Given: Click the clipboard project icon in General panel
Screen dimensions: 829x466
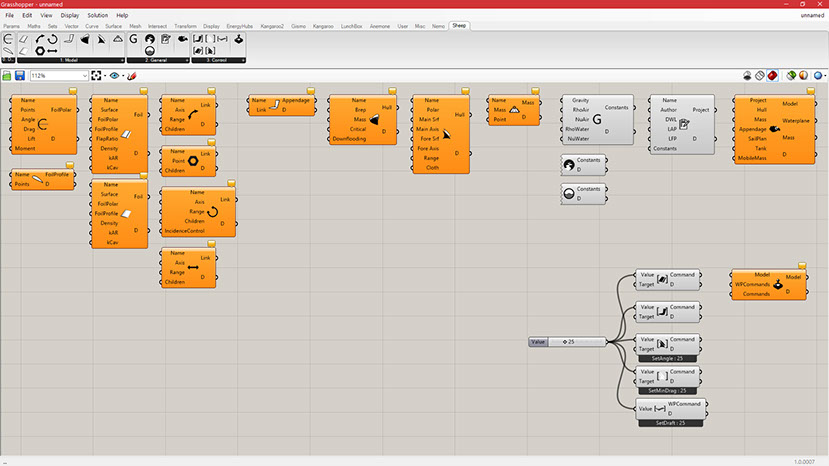Looking at the screenshot, I should tap(166, 38).
